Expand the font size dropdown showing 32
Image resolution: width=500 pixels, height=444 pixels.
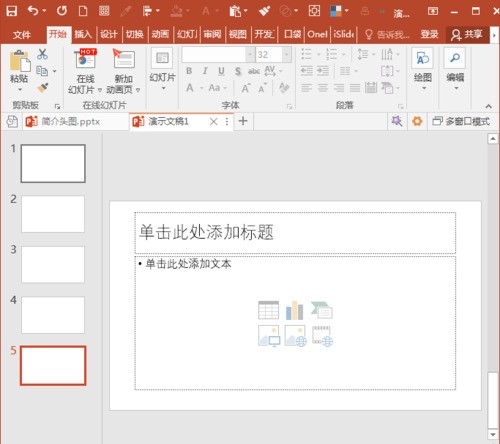(x=286, y=54)
